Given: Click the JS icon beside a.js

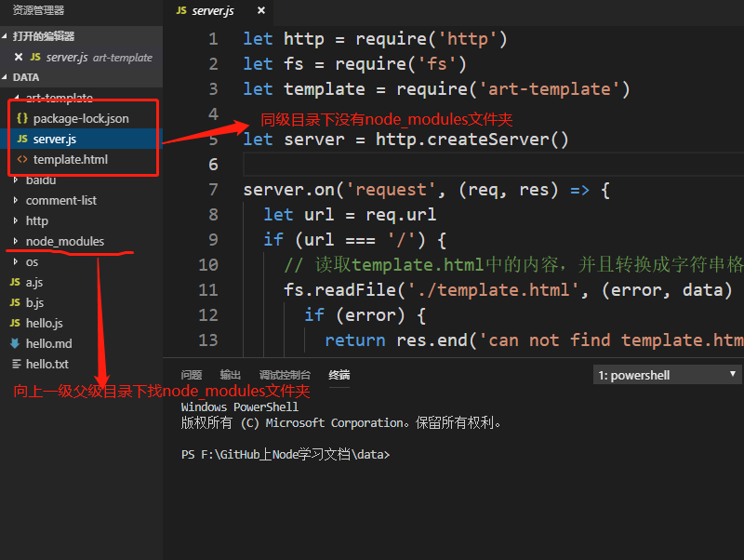Looking at the screenshot, I should (x=15, y=283).
